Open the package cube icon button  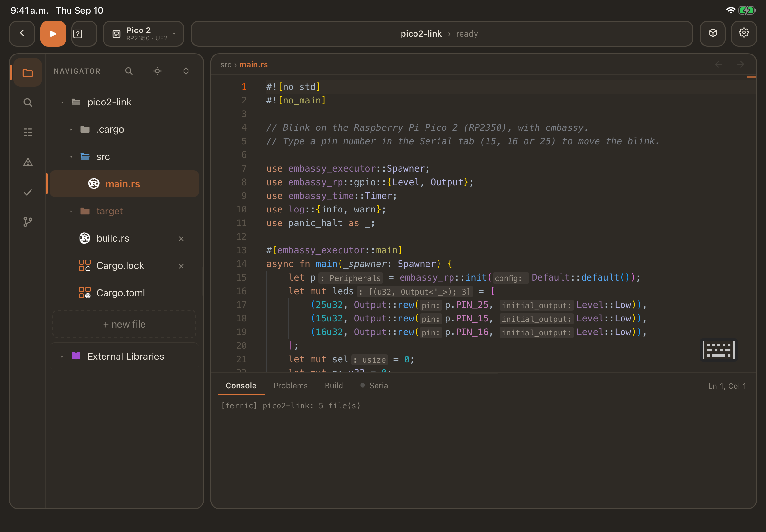point(713,34)
